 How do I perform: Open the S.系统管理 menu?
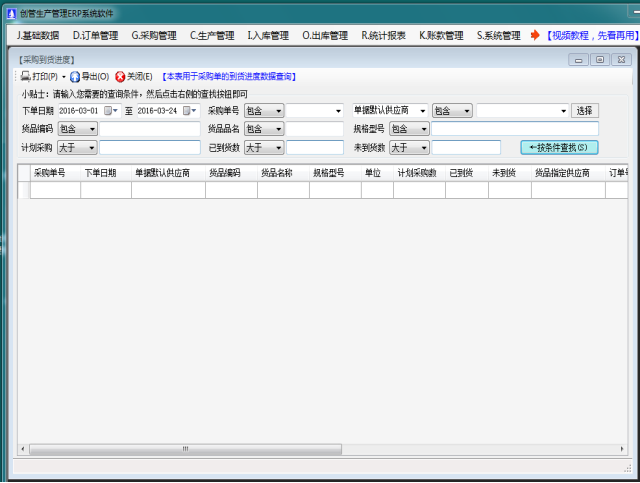pos(498,35)
